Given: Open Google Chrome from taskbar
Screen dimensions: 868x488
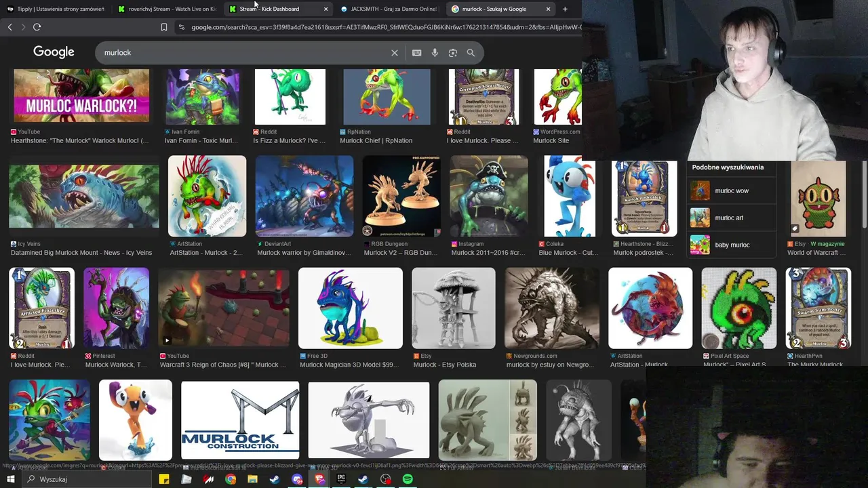Looking at the screenshot, I should (231, 479).
